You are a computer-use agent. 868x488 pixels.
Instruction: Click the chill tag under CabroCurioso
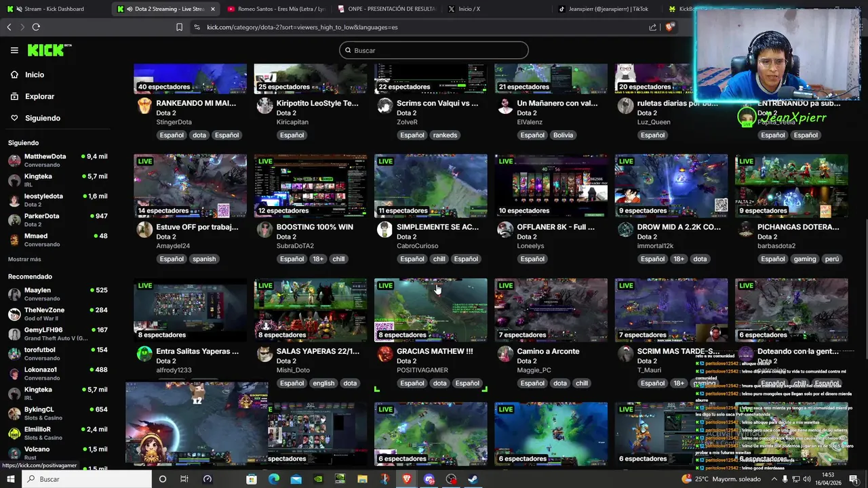[439, 259]
